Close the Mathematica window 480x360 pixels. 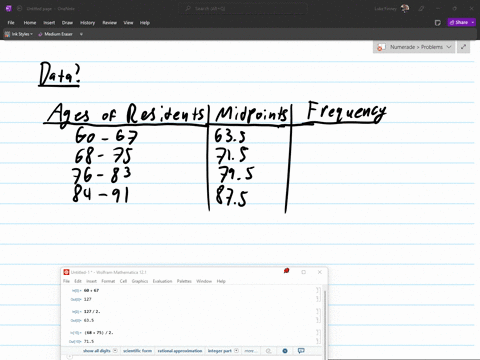point(320,272)
